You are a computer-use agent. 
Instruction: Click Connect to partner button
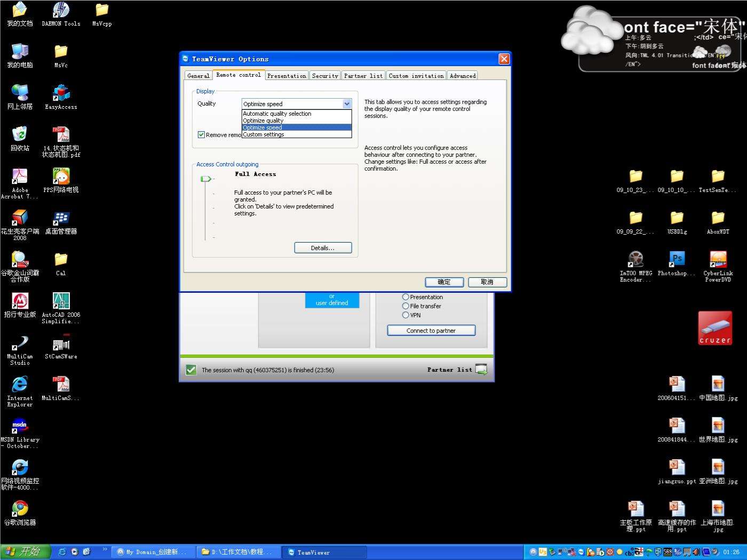click(431, 331)
